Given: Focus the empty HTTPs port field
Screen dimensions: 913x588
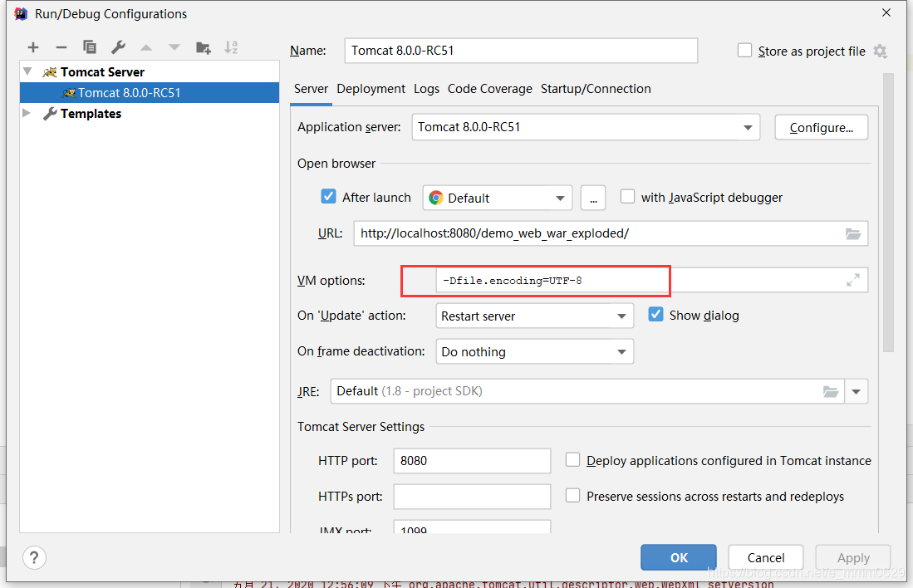Looking at the screenshot, I should [472, 496].
